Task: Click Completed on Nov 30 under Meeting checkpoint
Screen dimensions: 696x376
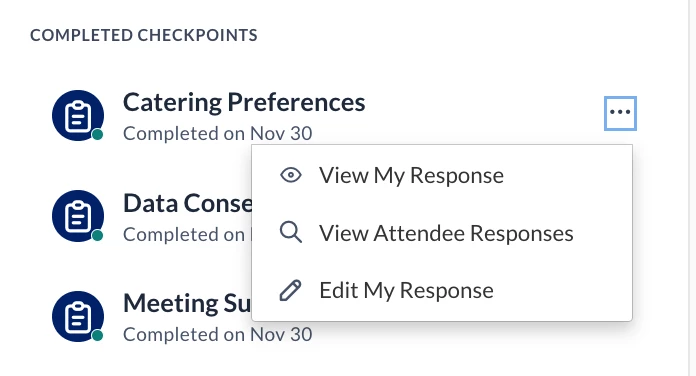Action: [x=218, y=334]
